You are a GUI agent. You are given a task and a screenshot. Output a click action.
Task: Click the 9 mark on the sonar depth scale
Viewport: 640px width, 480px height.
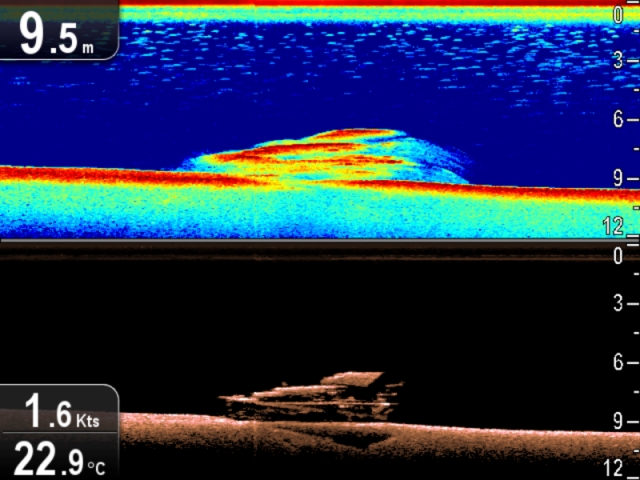tap(618, 178)
